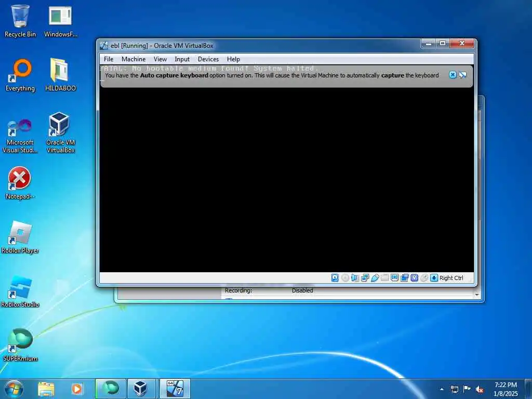532x399 pixels.
Task: Click the virtualization features V icon
Action: pos(414,278)
